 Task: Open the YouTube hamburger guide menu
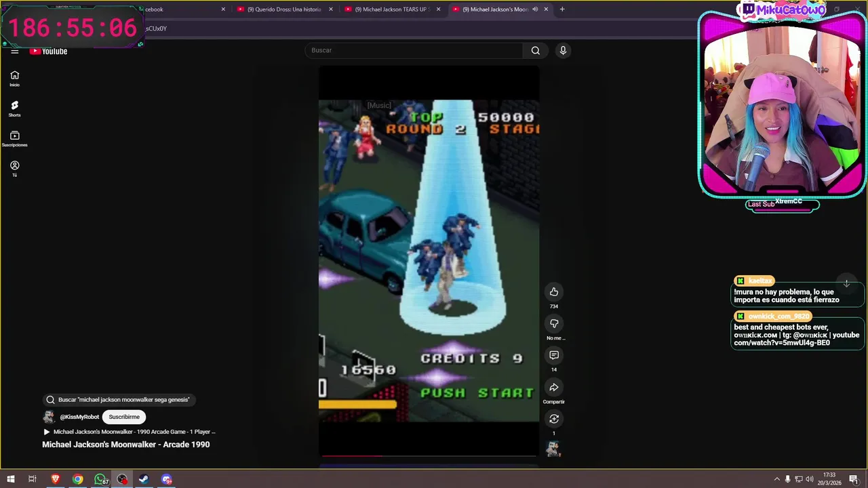point(14,51)
